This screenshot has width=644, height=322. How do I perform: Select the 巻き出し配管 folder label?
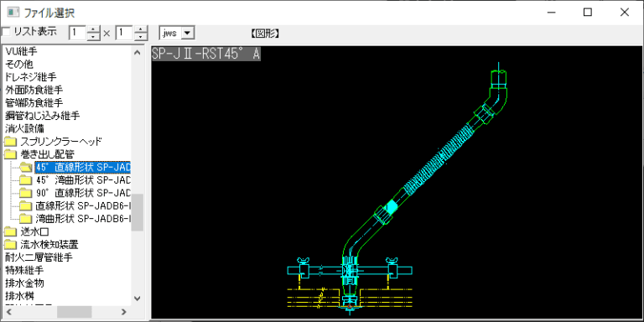(x=47, y=154)
